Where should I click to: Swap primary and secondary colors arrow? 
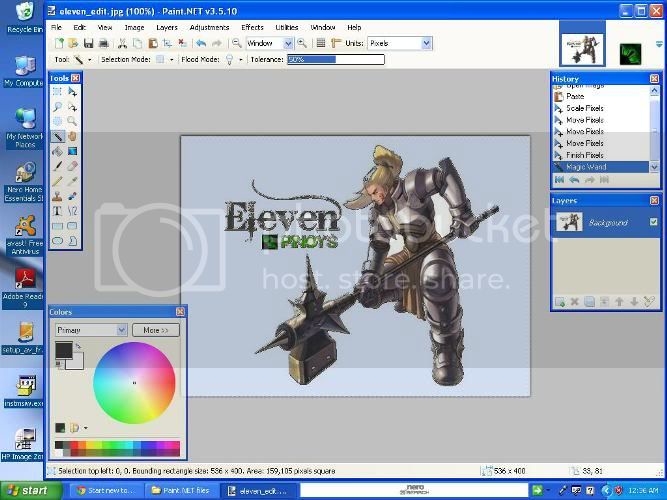click(78, 347)
